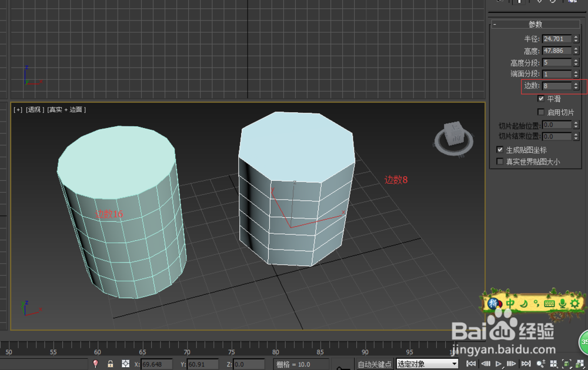Click frame 75 on the timeline
This screenshot has width=588, height=370.
[231, 352]
